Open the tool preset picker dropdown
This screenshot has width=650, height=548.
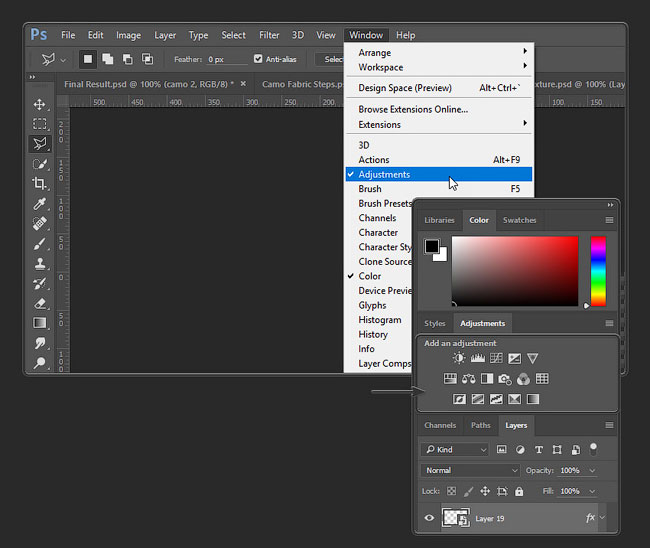63,60
